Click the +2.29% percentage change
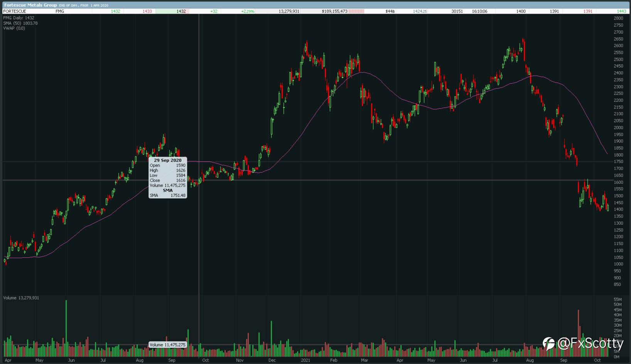 point(248,11)
